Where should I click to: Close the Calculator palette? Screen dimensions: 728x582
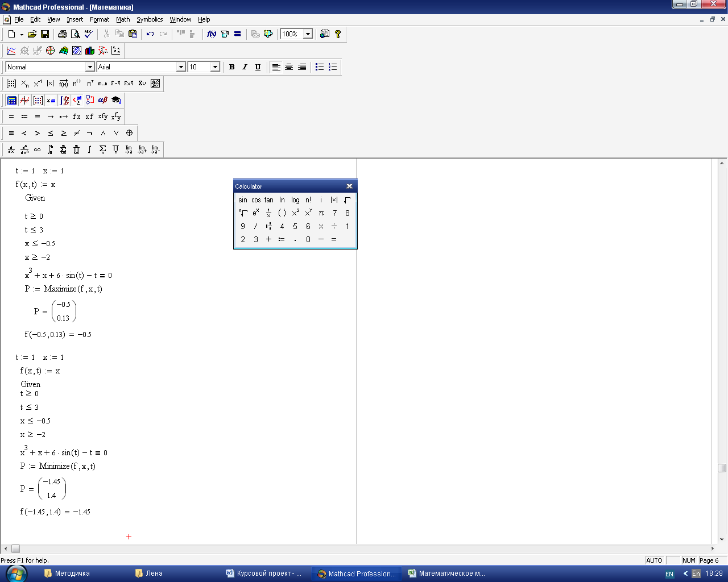pyautogui.click(x=349, y=186)
